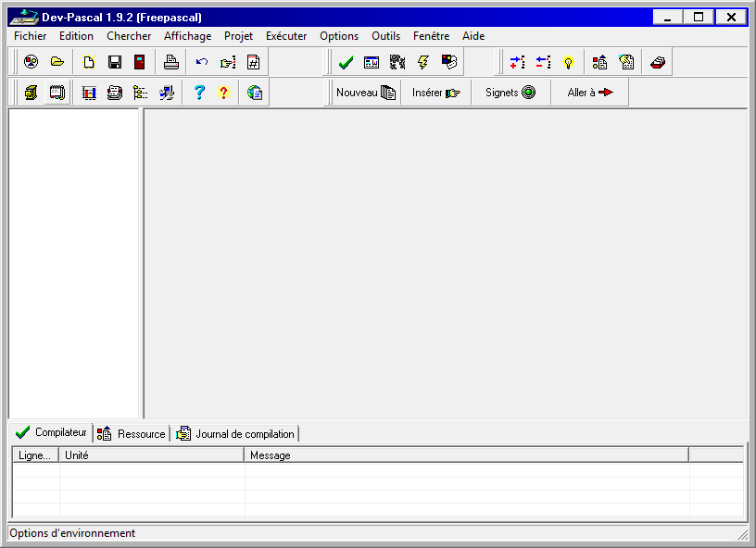Click the yellow light bulb icon
Viewport: 756px width, 548px height.
569,62
